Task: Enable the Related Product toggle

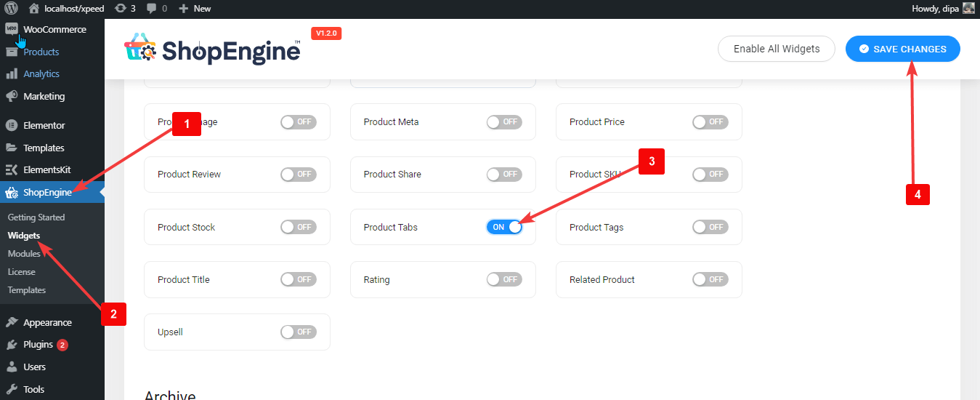Action: coord(710,279)
